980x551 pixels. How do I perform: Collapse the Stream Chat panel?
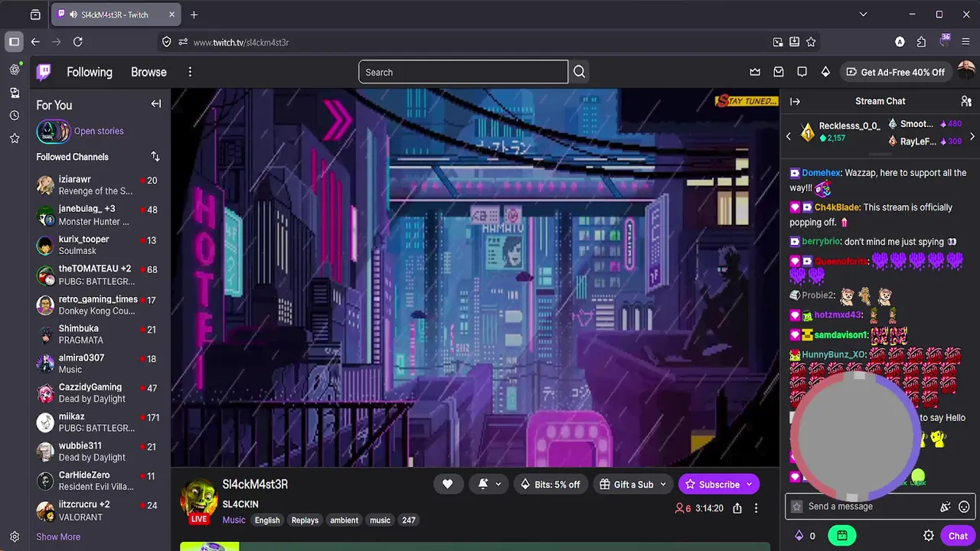pos(795,101)
